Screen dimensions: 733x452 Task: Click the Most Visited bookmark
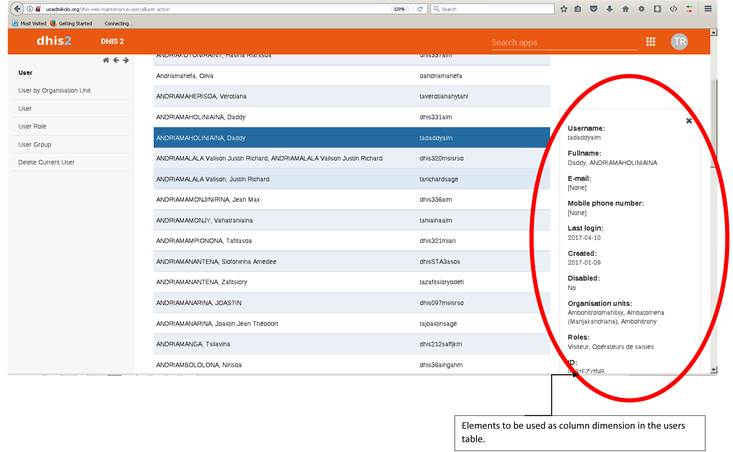point(34,22)
